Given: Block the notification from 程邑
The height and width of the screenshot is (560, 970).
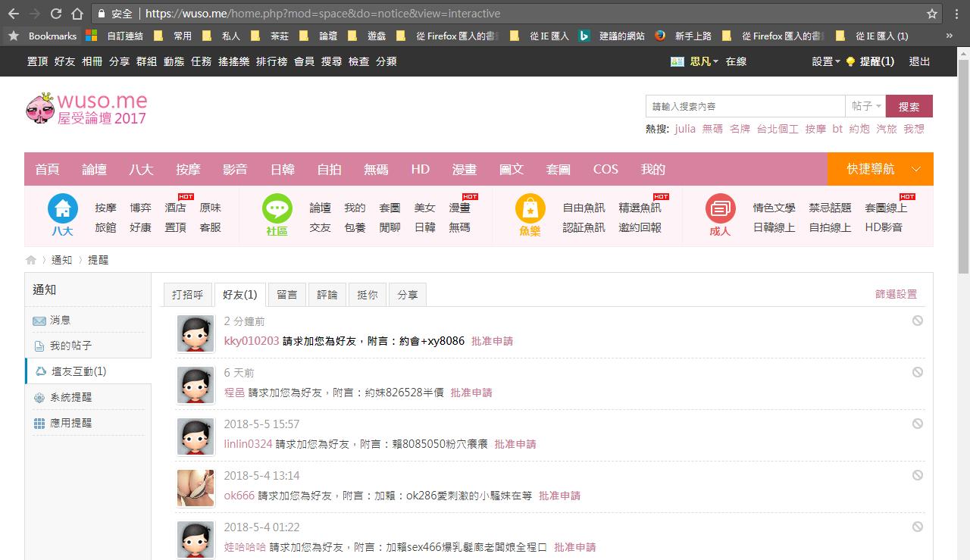Looking at the screenshot, I should (917, 372).
